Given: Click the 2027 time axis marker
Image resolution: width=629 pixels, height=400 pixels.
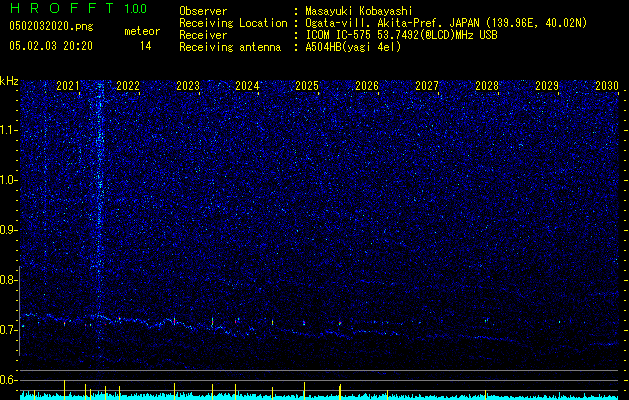Looking at the screenshot, I should click(427, 86).
